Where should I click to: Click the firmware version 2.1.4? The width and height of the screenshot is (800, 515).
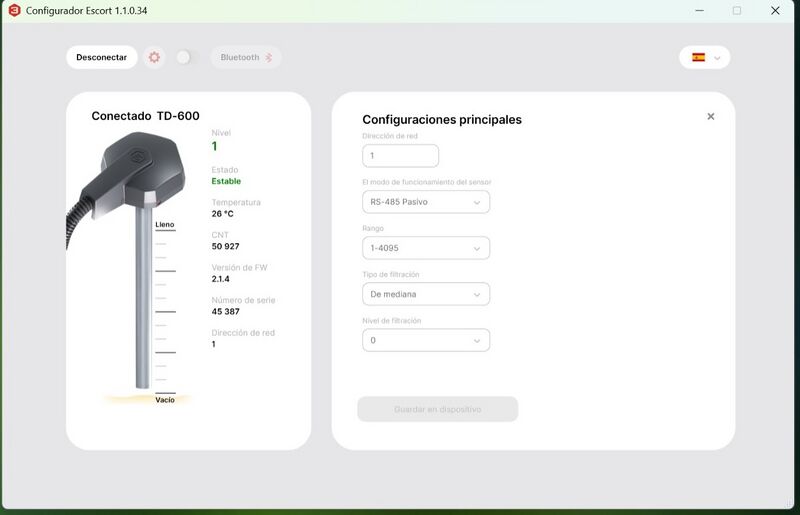coord(220,279)
